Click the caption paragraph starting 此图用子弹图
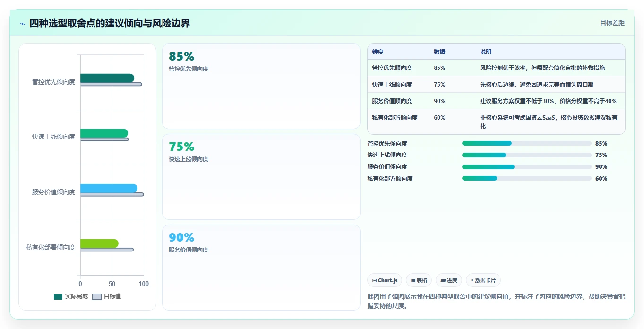The height and width of the screenshot is (329, 644). (496, 301)
